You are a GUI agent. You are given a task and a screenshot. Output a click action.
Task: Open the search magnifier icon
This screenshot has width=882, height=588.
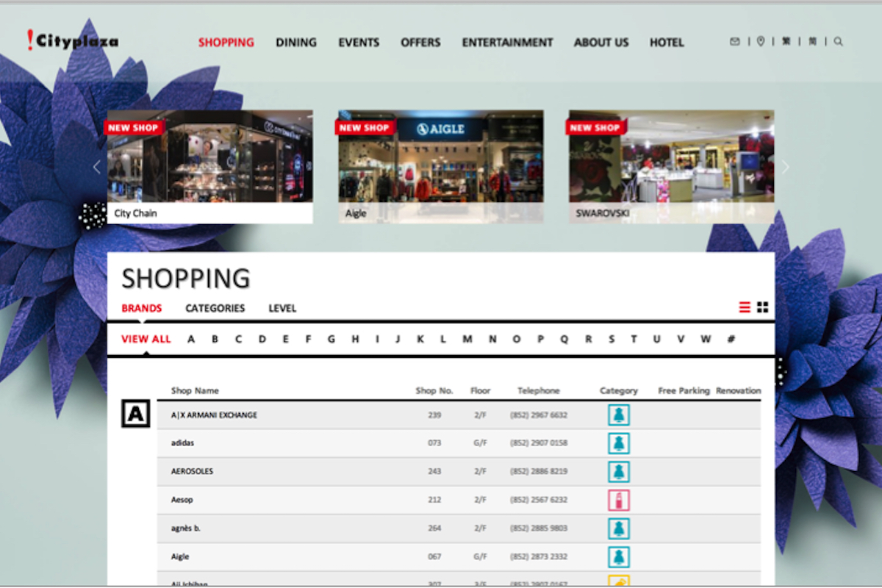tap(839, 42)
